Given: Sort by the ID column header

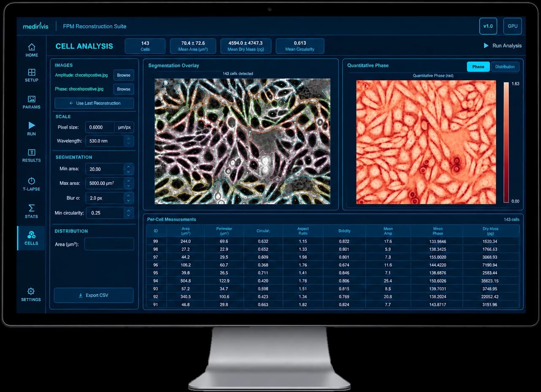Looking at the screenshot, I should [156, 231].
